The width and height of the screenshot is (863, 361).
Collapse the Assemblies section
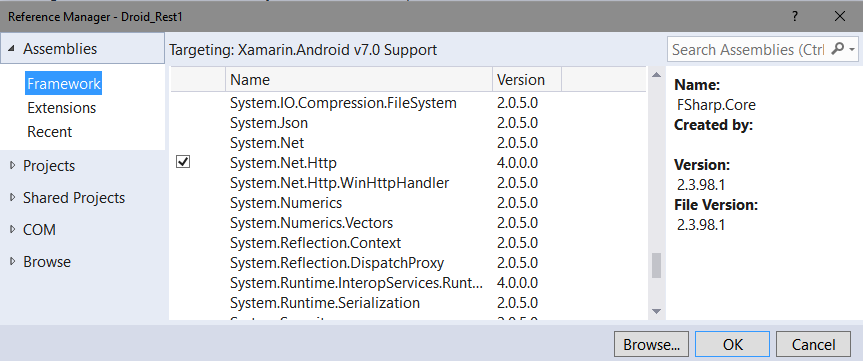click(x=12, y=49)
